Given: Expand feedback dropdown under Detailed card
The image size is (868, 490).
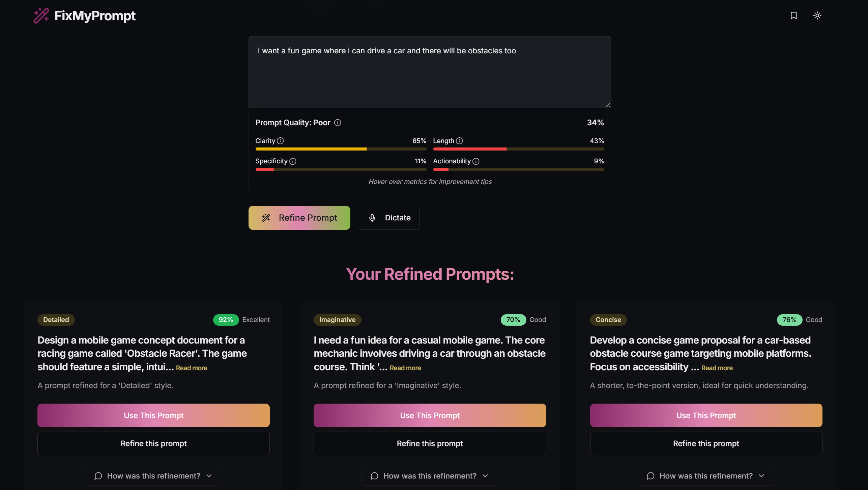Looking at the screenshot, I should click(x=153, y=476).
